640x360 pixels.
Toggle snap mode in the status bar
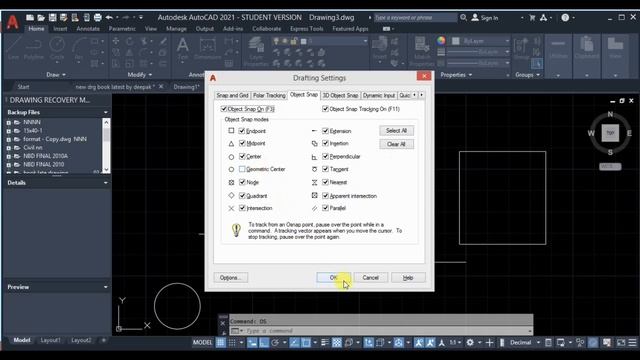[x=232, y=342]
